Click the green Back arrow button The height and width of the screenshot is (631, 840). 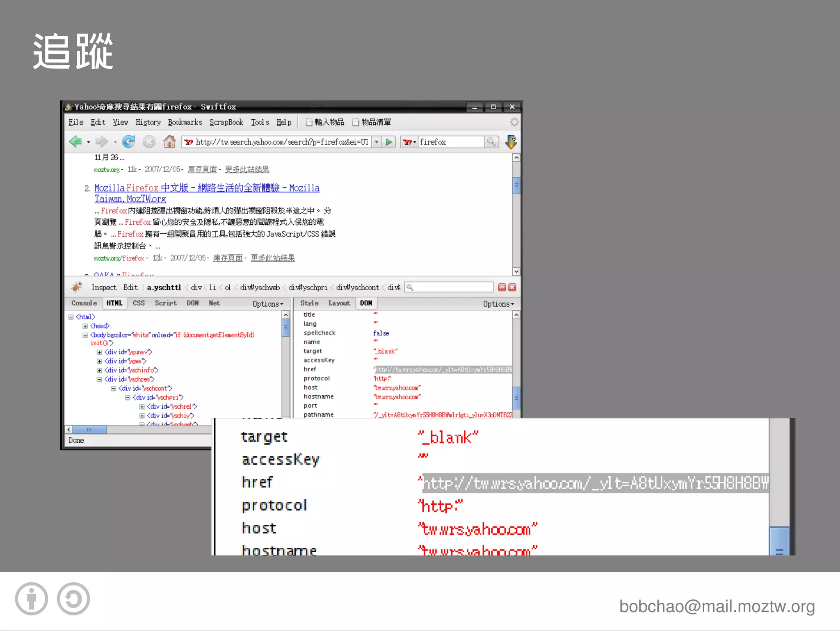pyautogui.click(x=75, y=142)
